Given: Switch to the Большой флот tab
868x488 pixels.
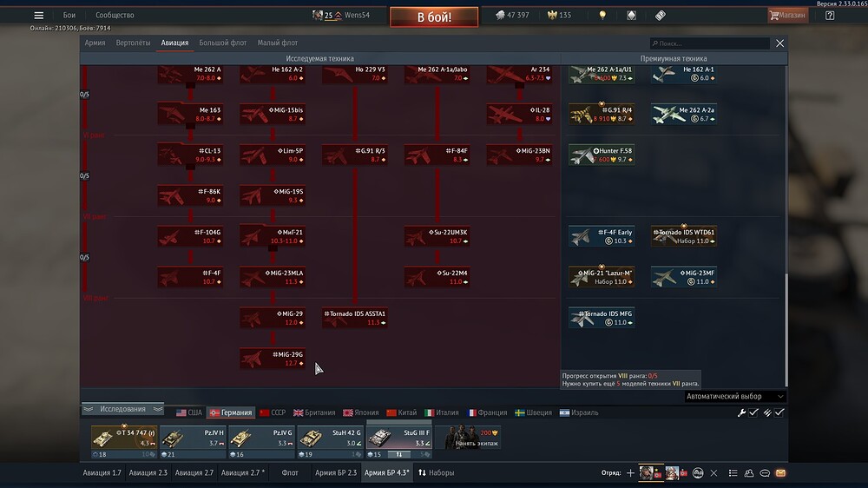Looking at the screenshot, I should pyautogui.click(x=222, y=43).
